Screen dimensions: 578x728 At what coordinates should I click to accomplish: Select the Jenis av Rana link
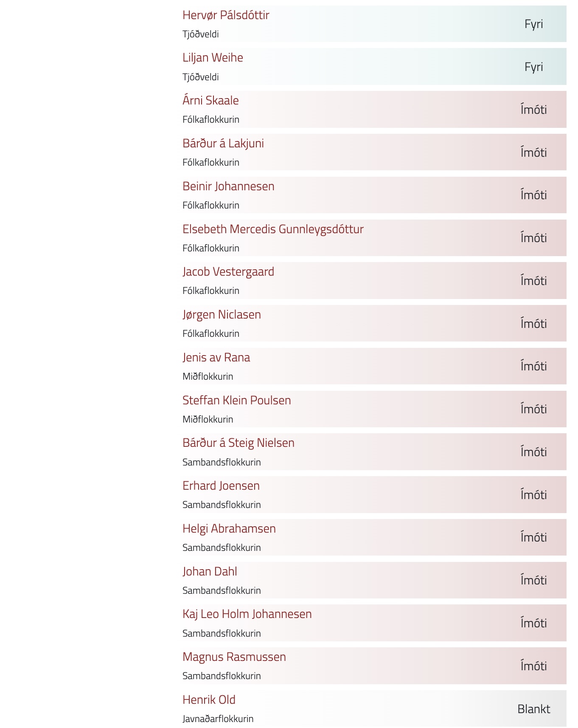[216, 358]
